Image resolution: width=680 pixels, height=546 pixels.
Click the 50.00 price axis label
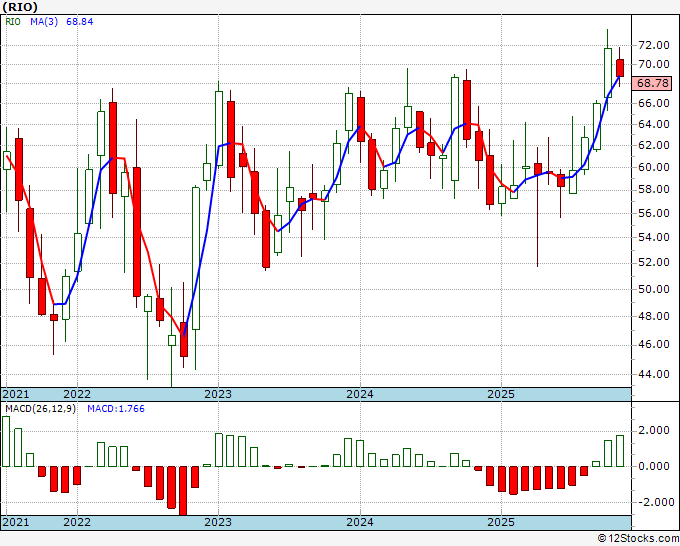(x=654, y=289)
